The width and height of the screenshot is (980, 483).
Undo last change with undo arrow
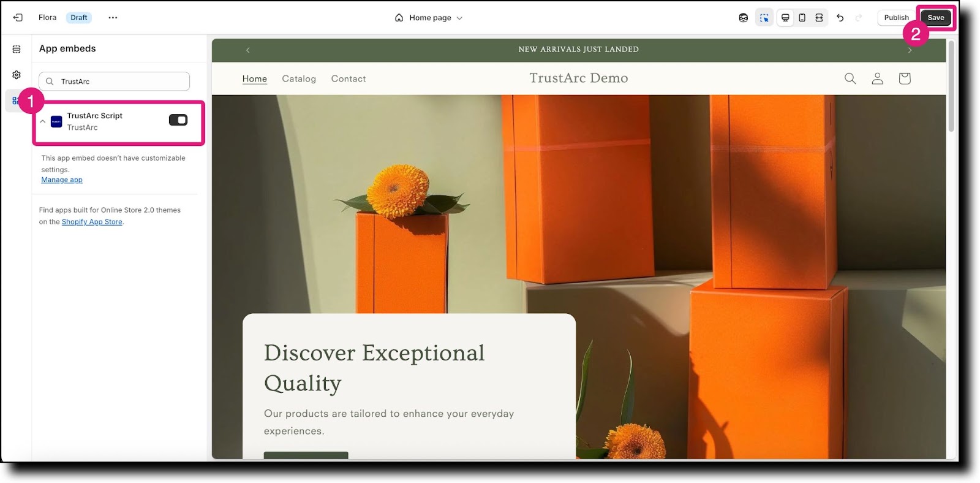coord(840,18)
